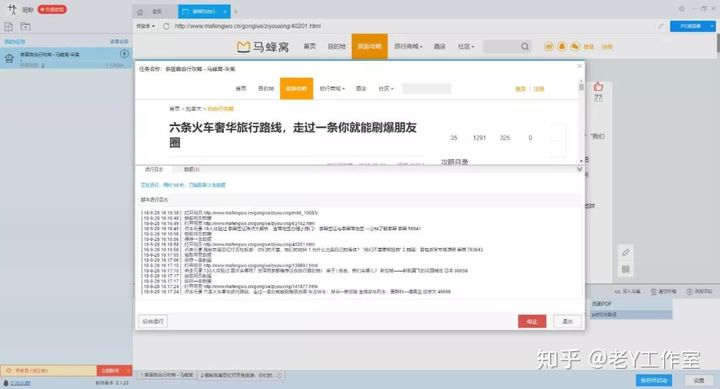This screenshot has width=720, height=389.
Task: Click the new folder icon in sidebar
Action: click(26, 27)
